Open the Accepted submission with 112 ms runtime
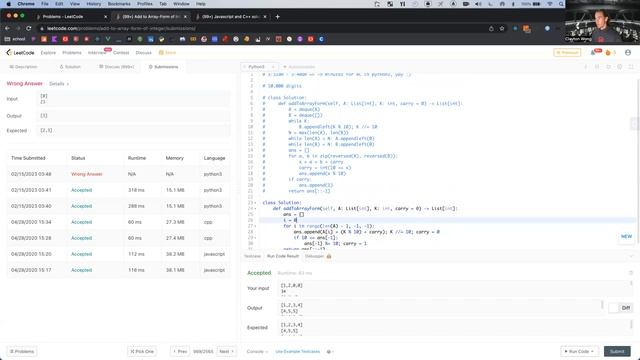Screen dimensions: 640x360 pos(81,254)
